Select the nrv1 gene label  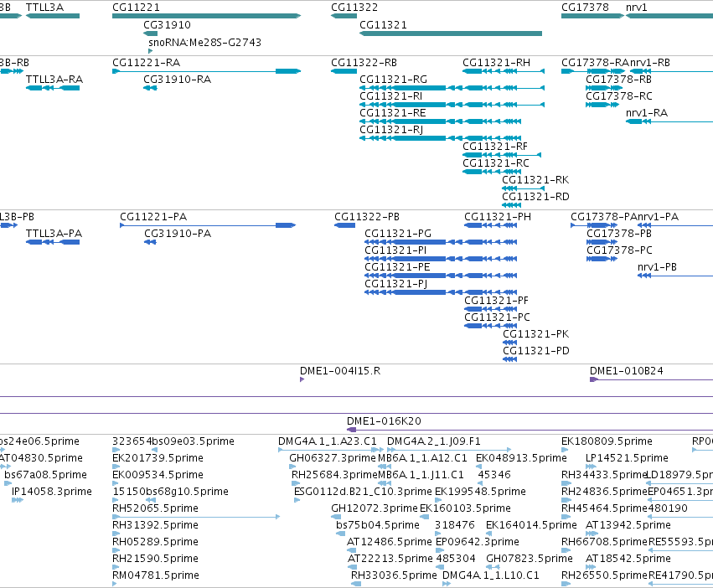coord(636,8)
